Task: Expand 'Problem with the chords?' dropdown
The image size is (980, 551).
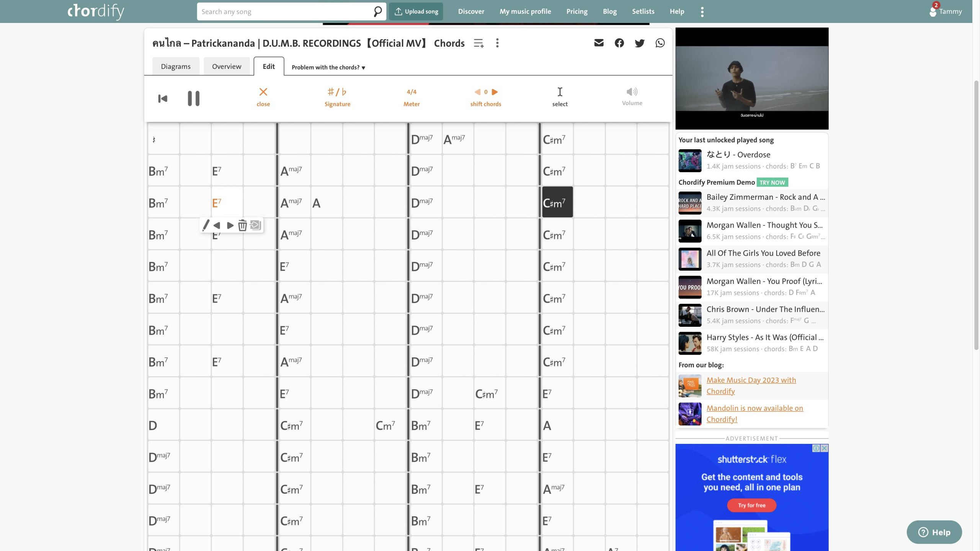Action: [328, 67]
